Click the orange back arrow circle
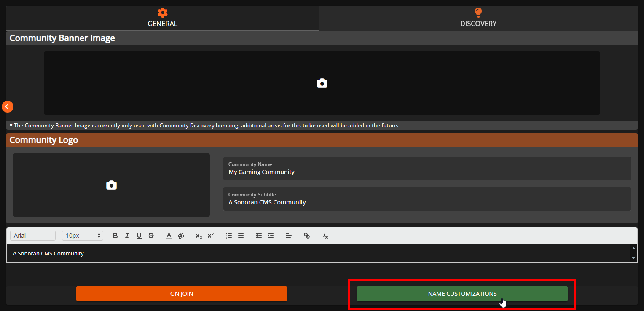Image resolution: width=644 pixels, height=311 pixels. pyautogui.click(x=8, y=107)
